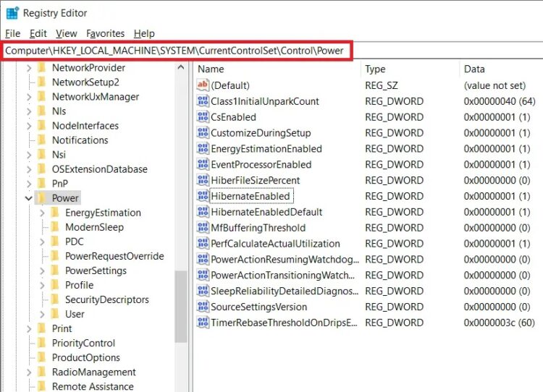This screenshot has width=543, height=392.
Task: Expand the Nls key
Action: point(29,111)
